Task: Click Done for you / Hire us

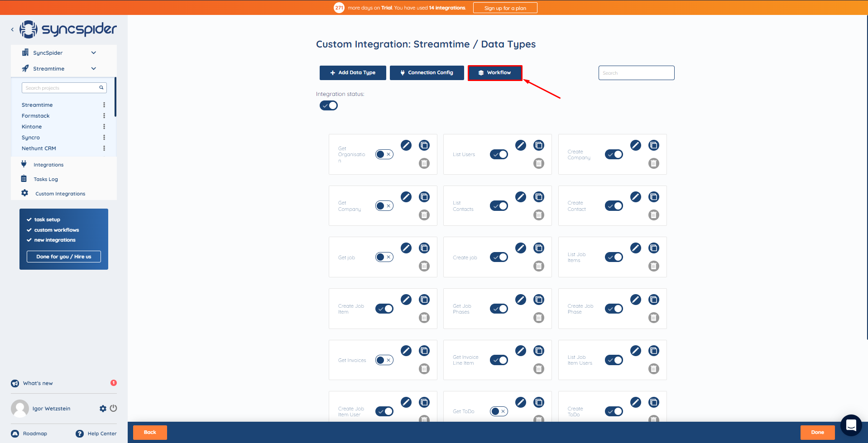Action: coord(64,257)
